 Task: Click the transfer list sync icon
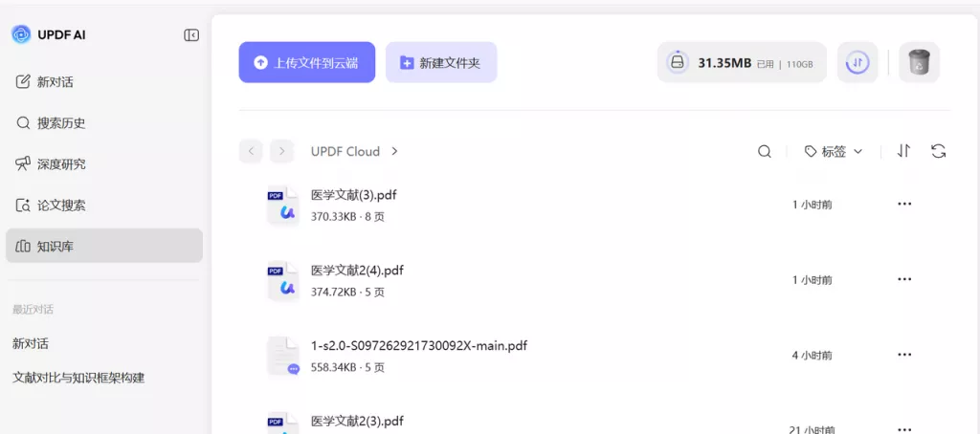click(x=857, y=63)
